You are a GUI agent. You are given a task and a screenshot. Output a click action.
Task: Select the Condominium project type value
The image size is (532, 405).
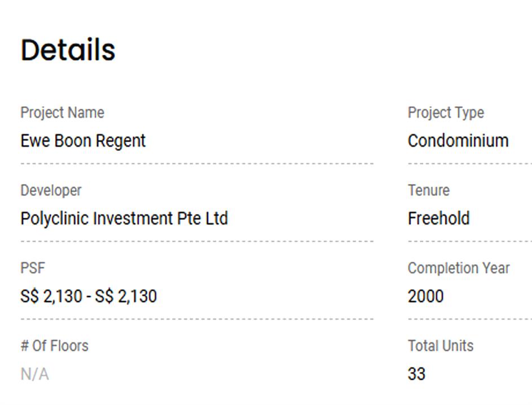click(458, 141)
